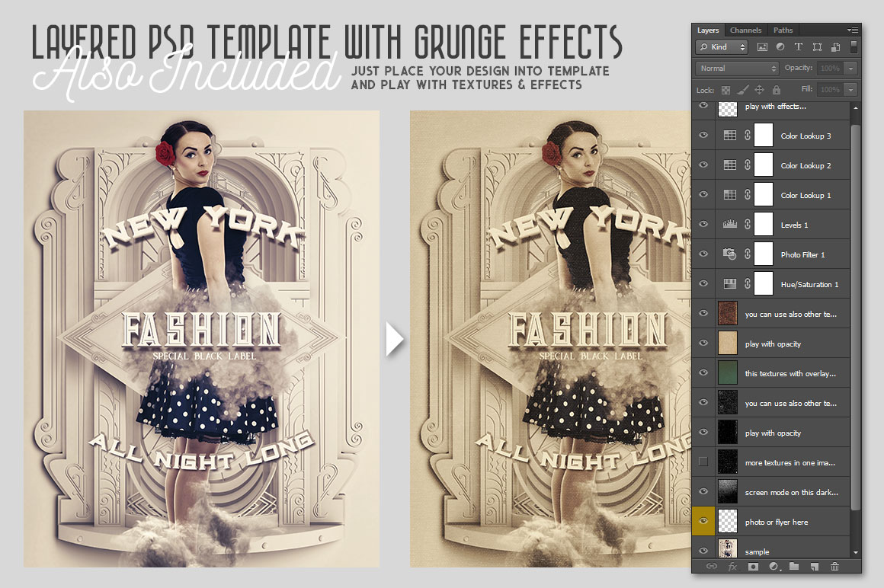The height and width of the screenshot is (588, 884).
Task: Show the hidden 'more textures' layer
Action: click(703, 462)
